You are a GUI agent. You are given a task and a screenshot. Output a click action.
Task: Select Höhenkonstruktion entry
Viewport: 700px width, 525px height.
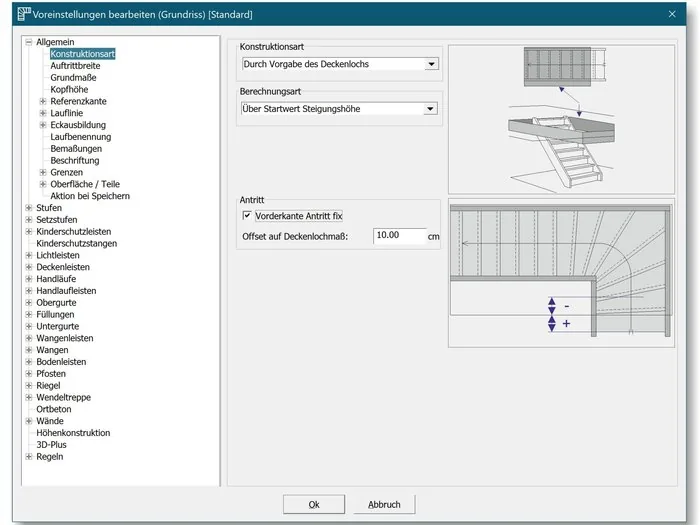(73, 433)
